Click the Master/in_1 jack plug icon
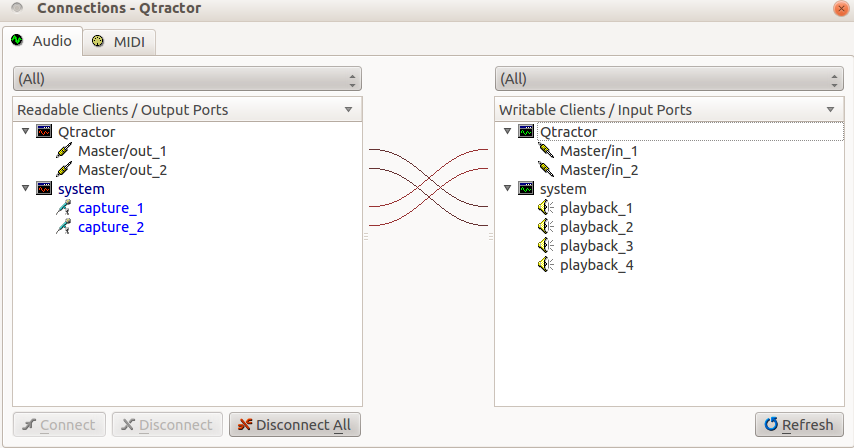The height and width of the screenshot is (448, 854). tap(546, 151)
